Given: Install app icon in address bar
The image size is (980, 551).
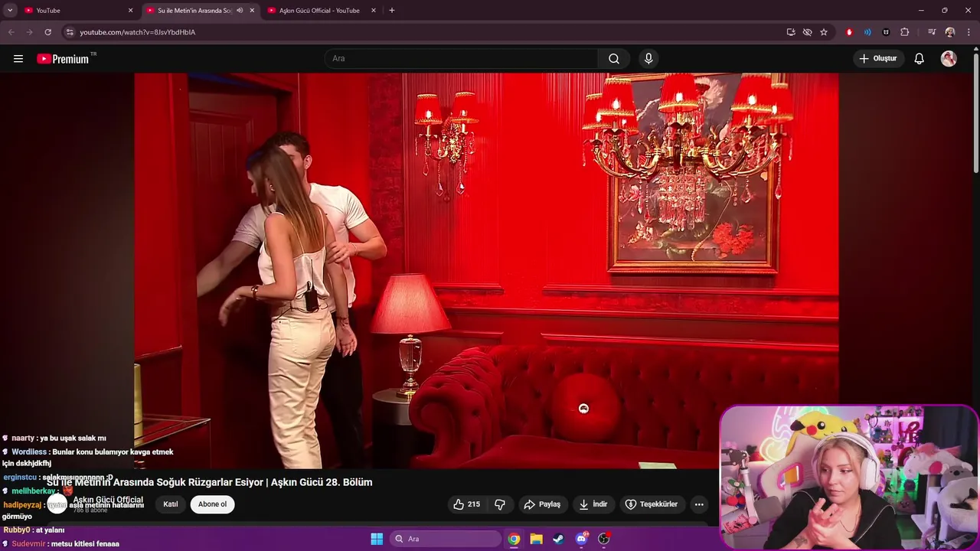Looking at the screenshot, I should click(791, 32).
